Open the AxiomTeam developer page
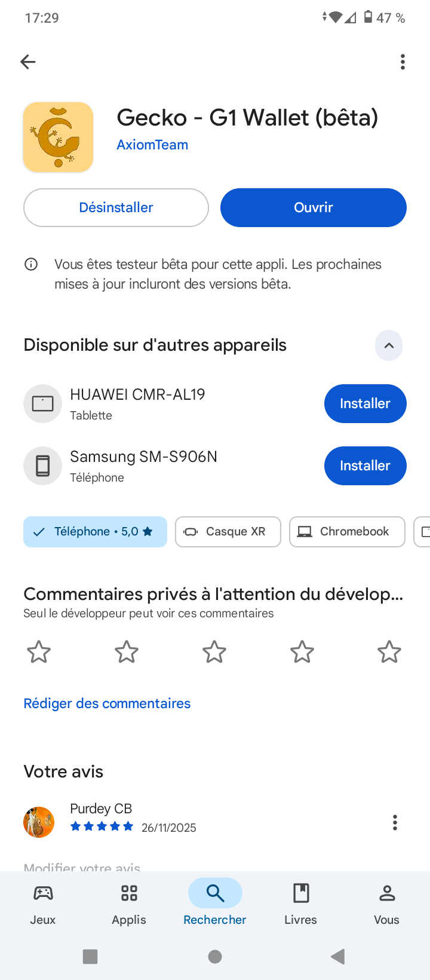Viewport: 430px width, 980px height. (x=152, y=145)
